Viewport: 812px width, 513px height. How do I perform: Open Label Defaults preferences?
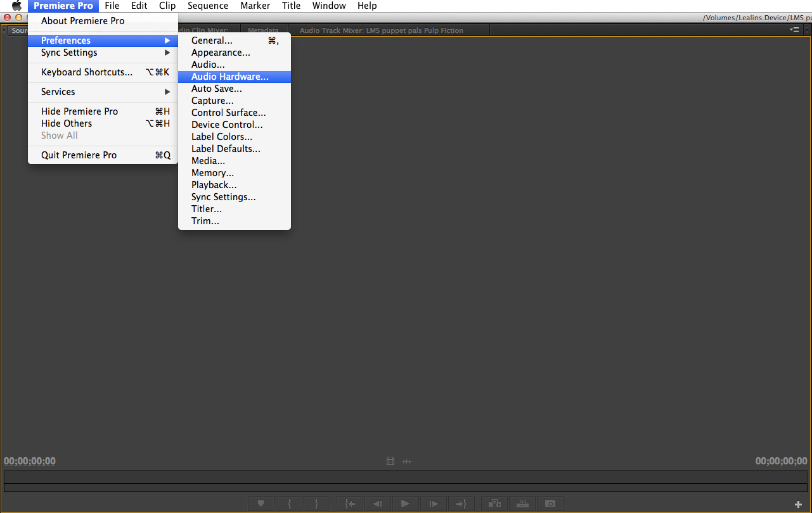point(235,149)
